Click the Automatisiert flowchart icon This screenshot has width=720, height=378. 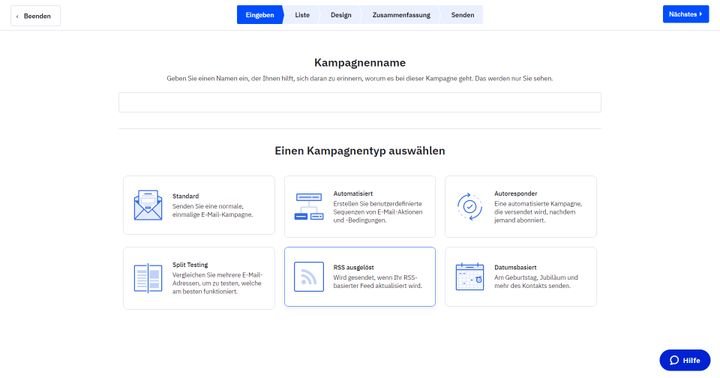tap(309, 206)
